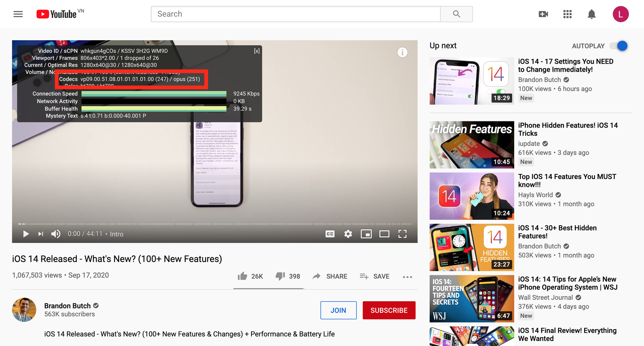Close the stats for nerds overlay

click(x=256, y=51)
